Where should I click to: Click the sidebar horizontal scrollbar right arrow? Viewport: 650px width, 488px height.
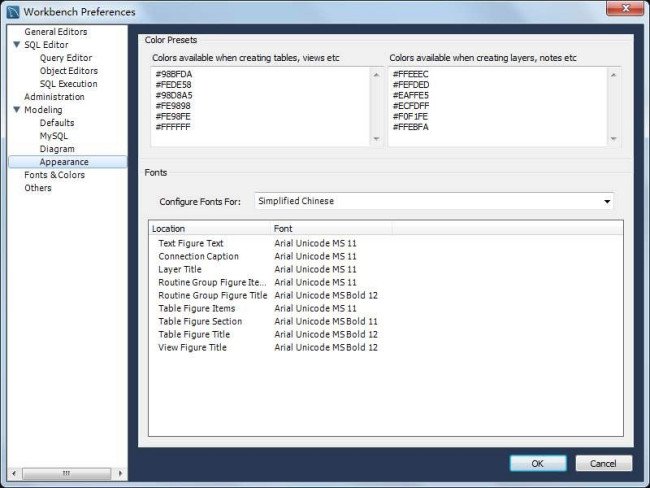(x=120, y=473)
